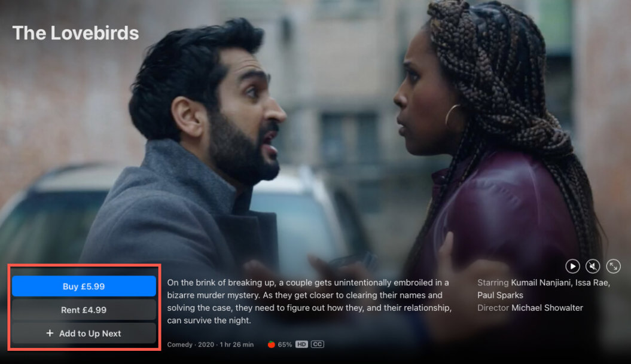Buy The Lovebirds for £5.99
This screenshot has height=364, width=631.
click(83, 286)
